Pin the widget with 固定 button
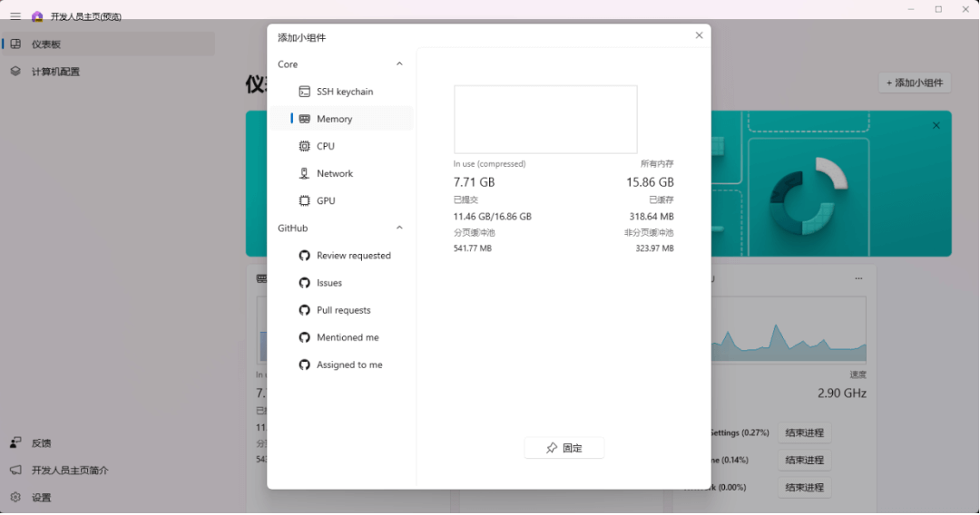Screen dimensions: 980x515 pos(563,448)
